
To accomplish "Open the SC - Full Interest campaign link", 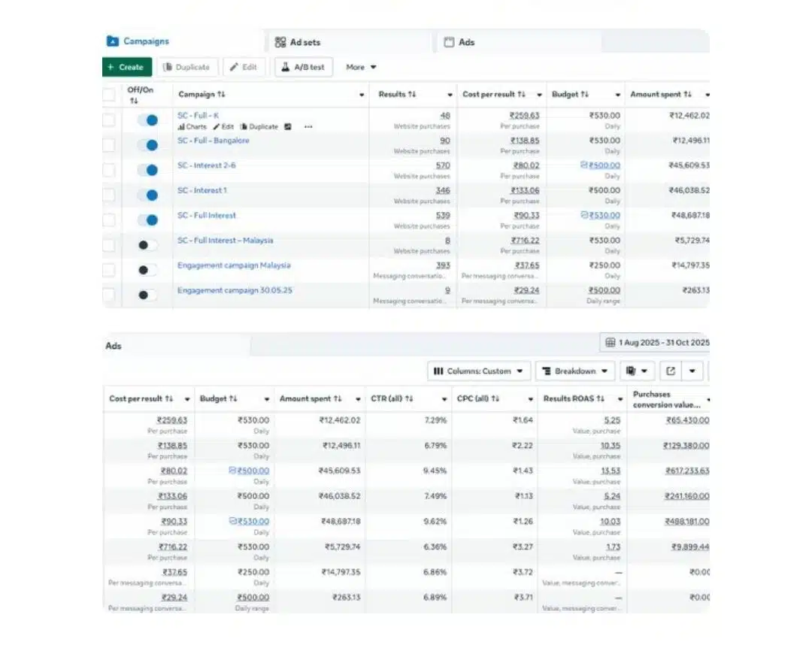I will pos(207,216).
